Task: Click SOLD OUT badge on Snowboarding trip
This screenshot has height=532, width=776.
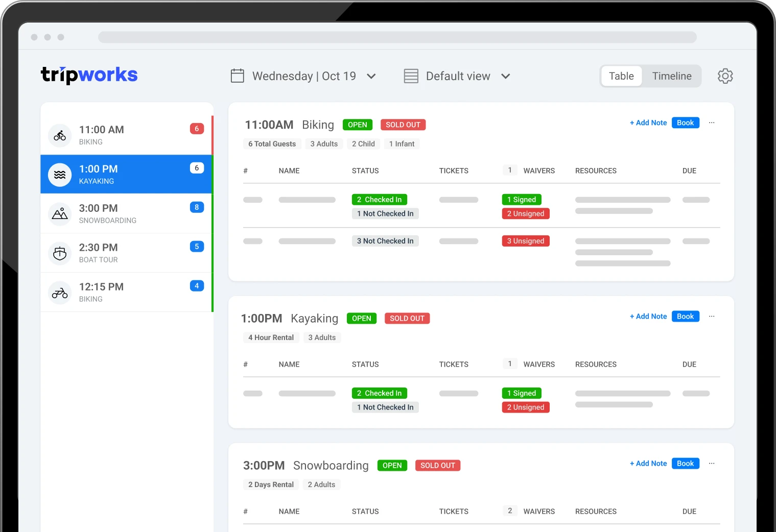Action: 438,465
